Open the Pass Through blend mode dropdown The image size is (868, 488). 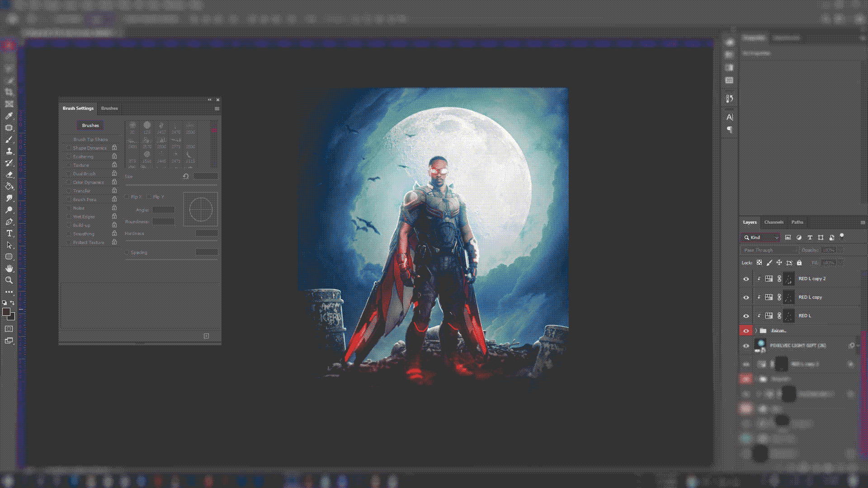pyautogui.click(x=769, y=250)
